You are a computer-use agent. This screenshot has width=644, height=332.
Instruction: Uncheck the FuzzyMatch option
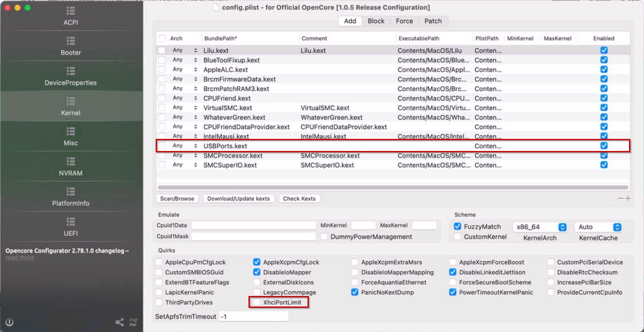click(x=457, y=226)
